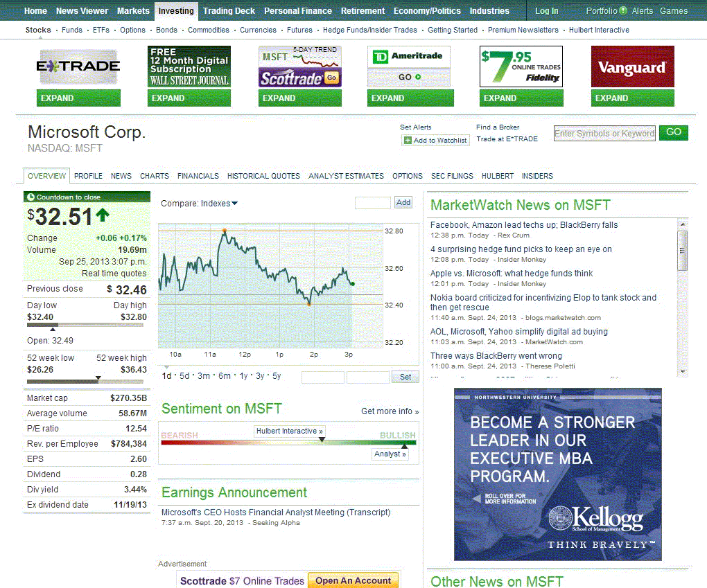Open the E*TRADE logo banner
Screen dimensions: 707x588
(78, 66)
